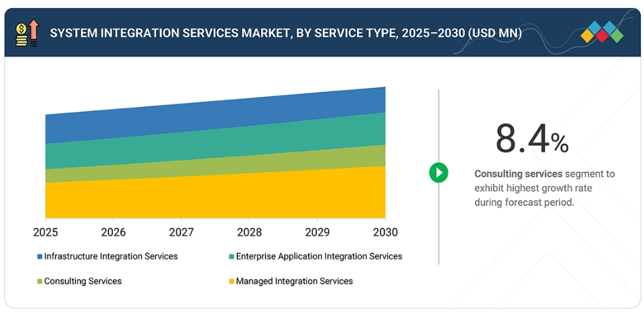Viewport: 644px width, 314px height.
Task: Click the blue Infrastructure Integration Services legend swatch
Action: coord(40,257)
